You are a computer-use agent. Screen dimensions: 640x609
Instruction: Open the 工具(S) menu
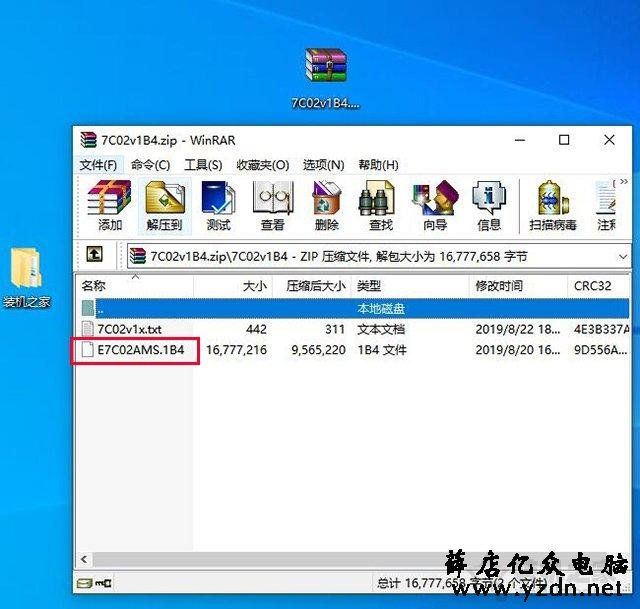pos(203,165)
